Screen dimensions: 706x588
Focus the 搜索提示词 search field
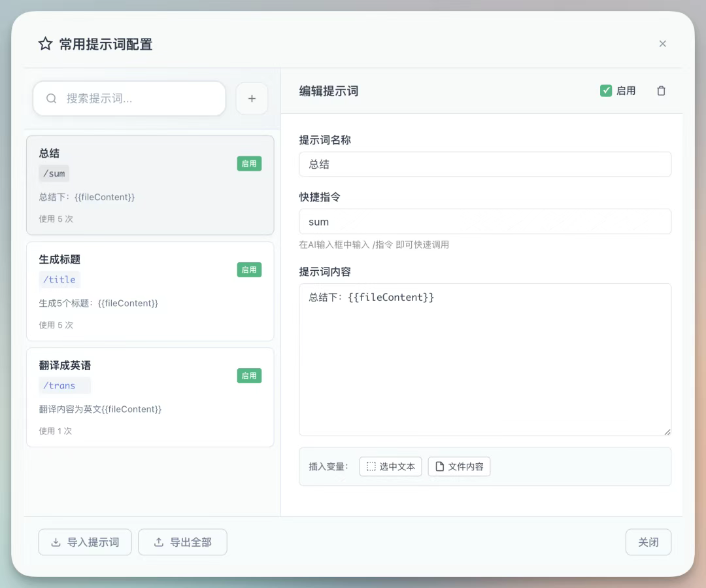pos(141,99)
